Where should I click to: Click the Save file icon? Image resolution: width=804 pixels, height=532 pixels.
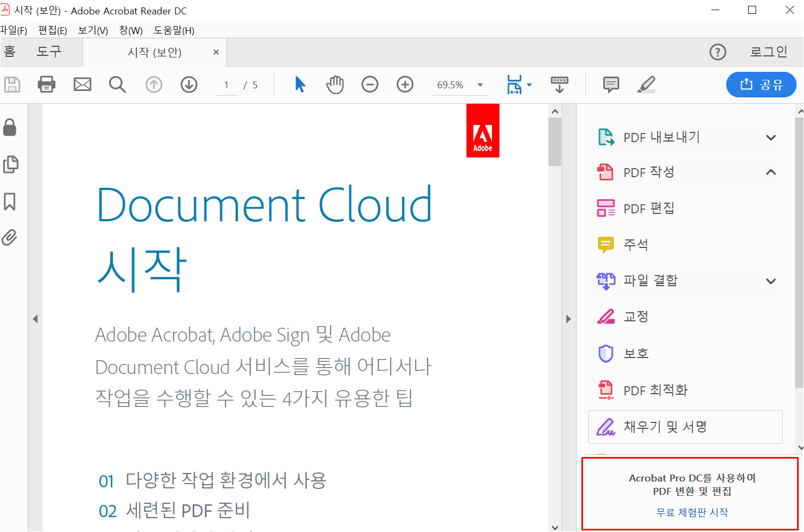click(12, 85)
